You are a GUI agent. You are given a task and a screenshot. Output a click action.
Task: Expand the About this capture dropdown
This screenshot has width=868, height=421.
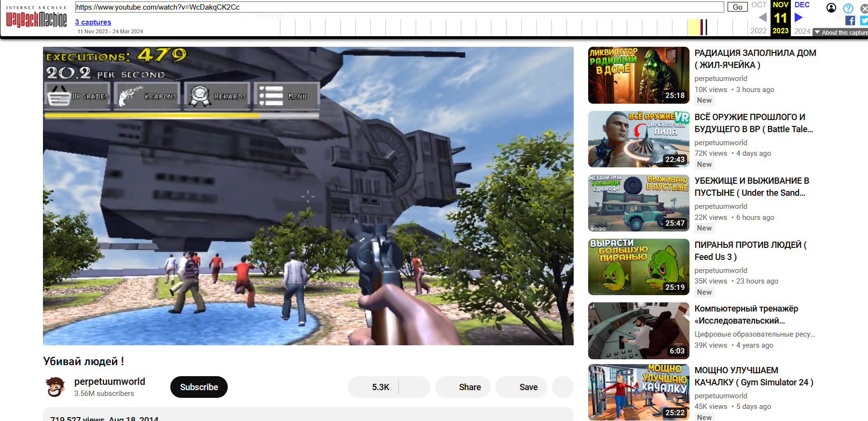841,32
